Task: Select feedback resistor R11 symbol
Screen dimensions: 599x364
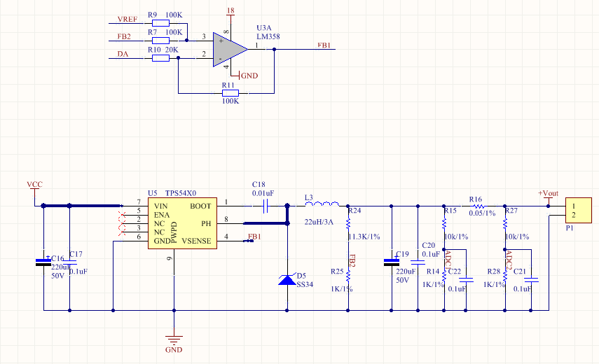Action: [x=230, y=93]
